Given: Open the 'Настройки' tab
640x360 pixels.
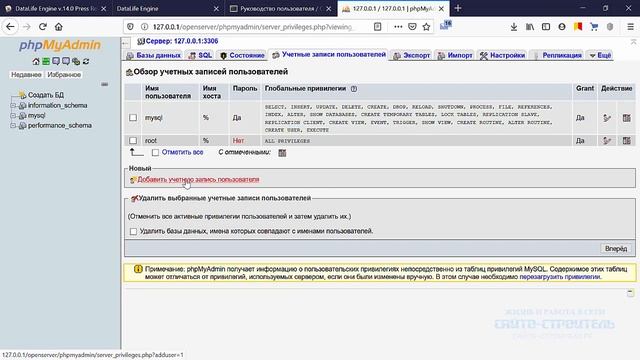Looking at the screenshot, I should tap(502, 55).
